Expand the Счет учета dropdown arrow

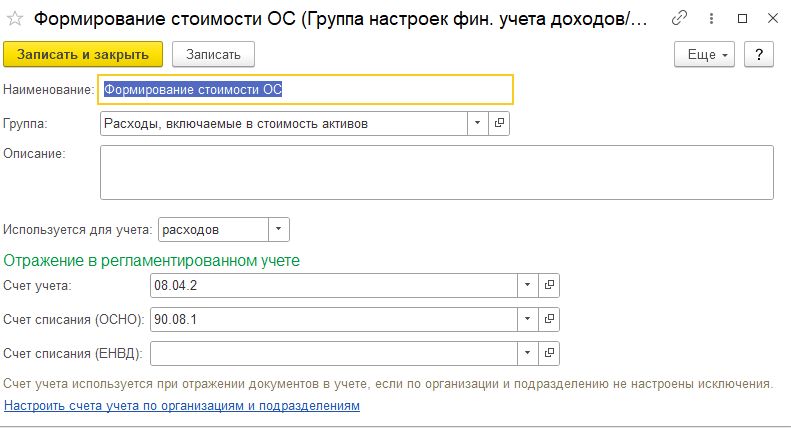tap(527, 286)
